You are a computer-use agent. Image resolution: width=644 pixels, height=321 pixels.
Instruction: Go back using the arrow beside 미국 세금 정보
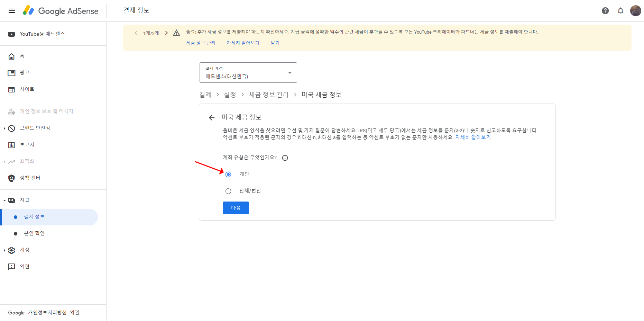tap(212, 118)
